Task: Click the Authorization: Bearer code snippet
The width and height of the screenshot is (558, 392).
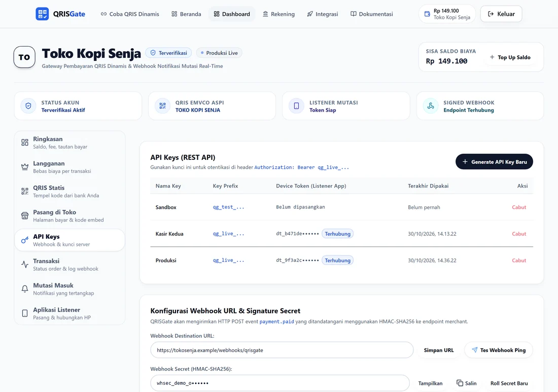Action: pos(301,167)
